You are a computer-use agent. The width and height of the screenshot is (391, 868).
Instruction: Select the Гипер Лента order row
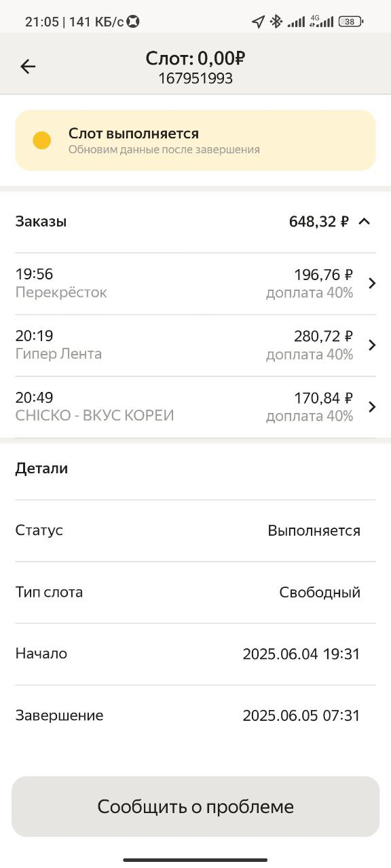click(x=195, y=345)
